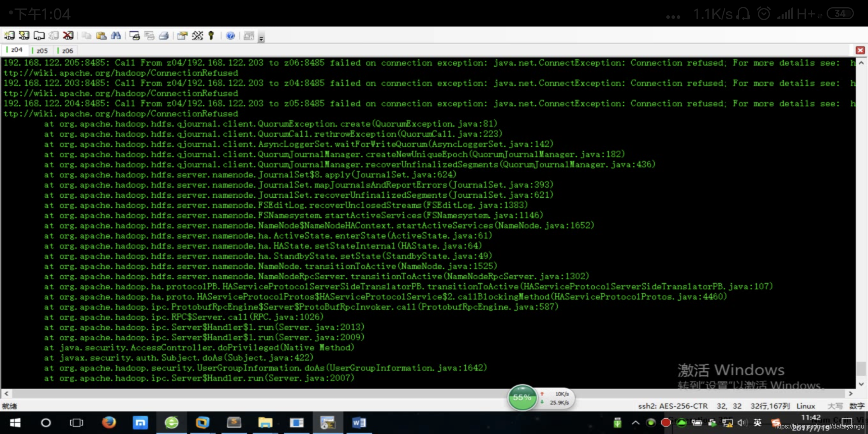Viewport: 868px width, 434px height.
Task: Open the Maxthon browser taskbar icon
Action: click(140, 423)
